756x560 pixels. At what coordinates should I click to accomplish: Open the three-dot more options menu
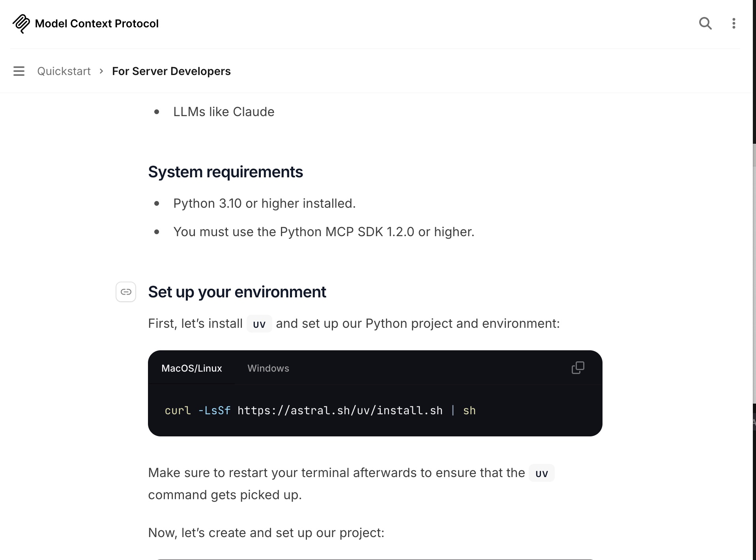(734, 23)
